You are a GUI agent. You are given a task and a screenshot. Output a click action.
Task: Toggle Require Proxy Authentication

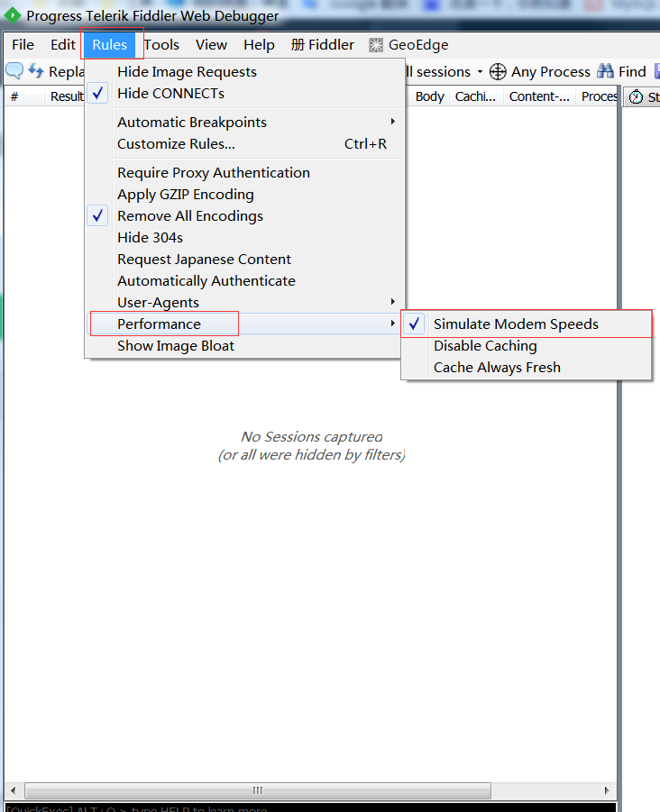244,173
